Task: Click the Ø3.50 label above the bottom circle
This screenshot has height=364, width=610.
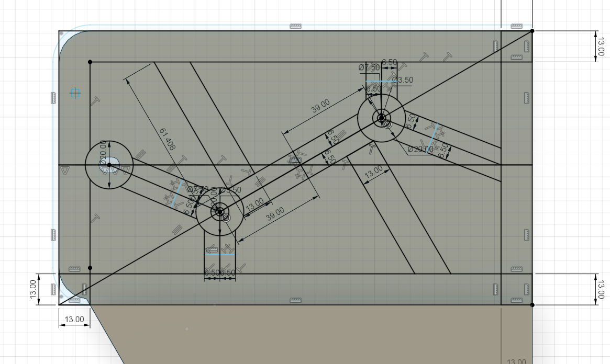Action: pos(231,190)
